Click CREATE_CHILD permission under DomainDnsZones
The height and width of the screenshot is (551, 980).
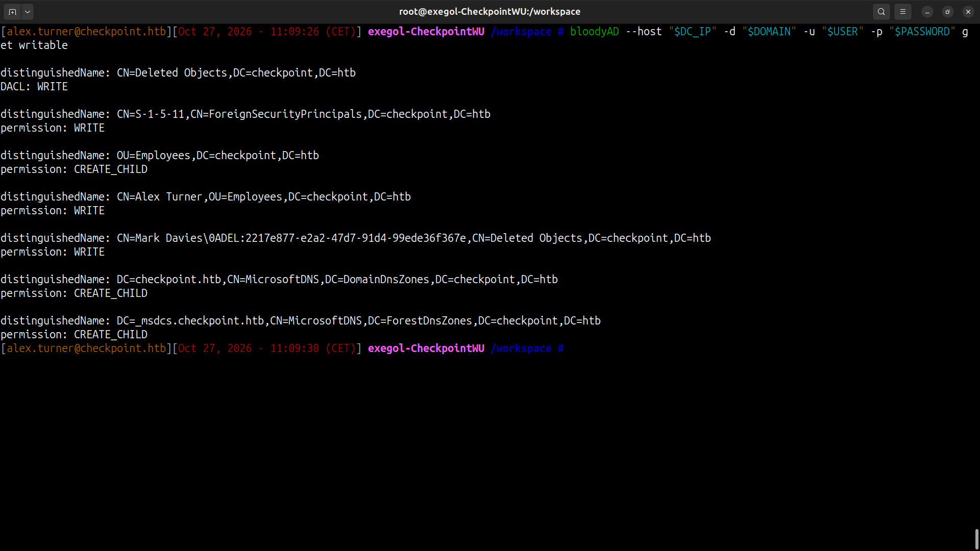[111, 293]
